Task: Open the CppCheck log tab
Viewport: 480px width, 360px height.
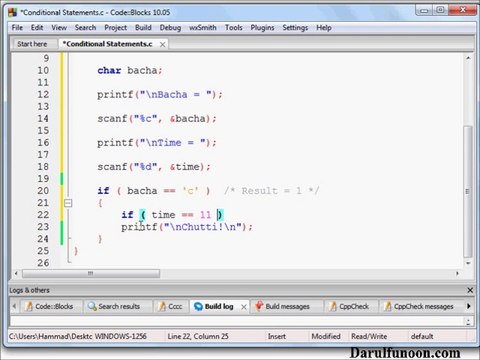Action: [350, 306]
